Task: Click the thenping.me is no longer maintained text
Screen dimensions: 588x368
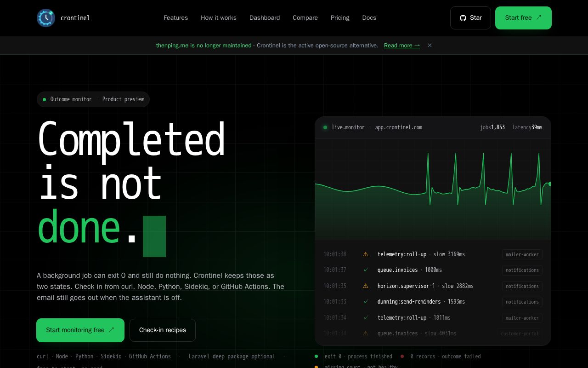Action: coord(204,45)
